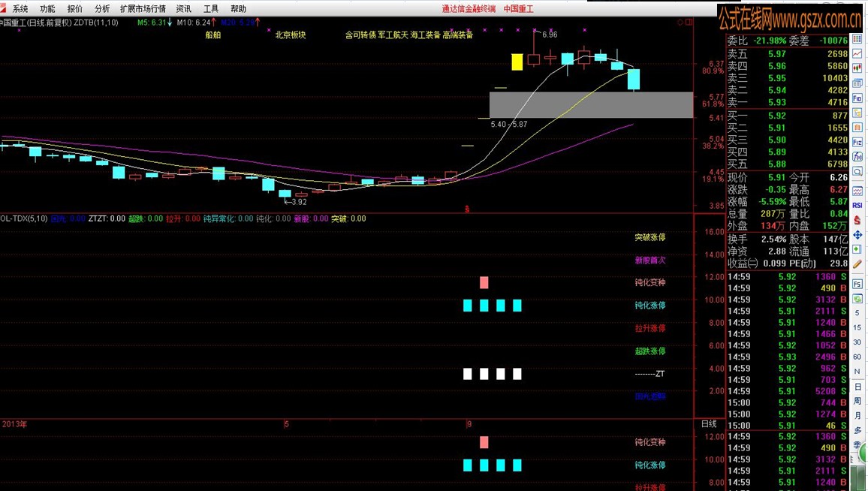868x491 pixels.
Task: Select the 15-minute period button
Action: pos(857,327)
